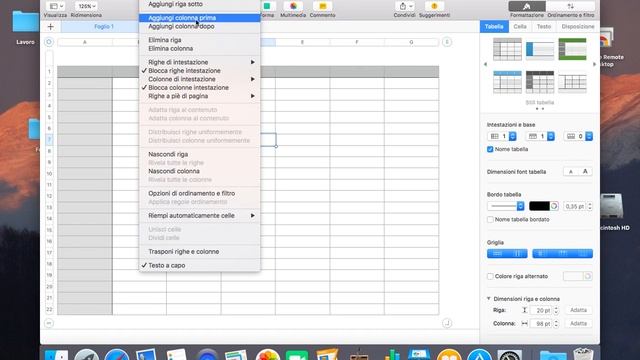Toggle Blocca righe intestazione menu option
Viewport: 640px width, 360px height.
[x=199, y=71]
